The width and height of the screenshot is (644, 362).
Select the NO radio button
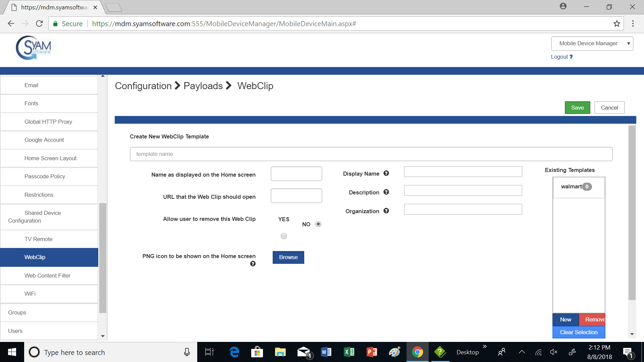click(318, 224)
